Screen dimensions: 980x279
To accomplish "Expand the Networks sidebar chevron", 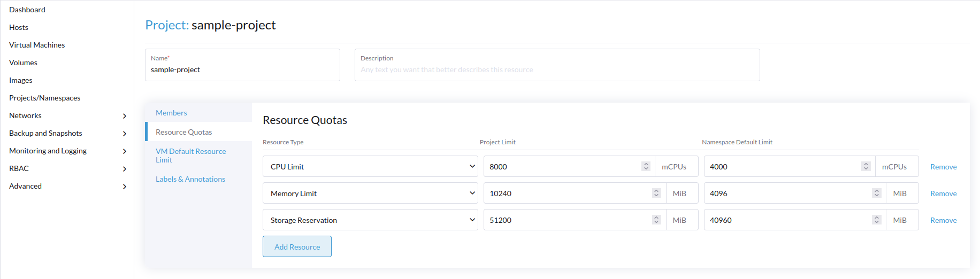I will tap(125, 116).
